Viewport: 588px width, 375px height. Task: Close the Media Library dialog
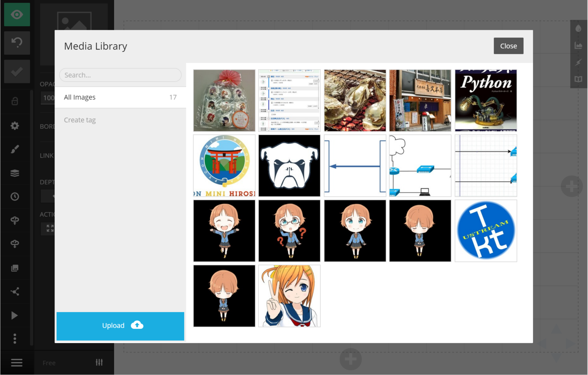point(508,46)
